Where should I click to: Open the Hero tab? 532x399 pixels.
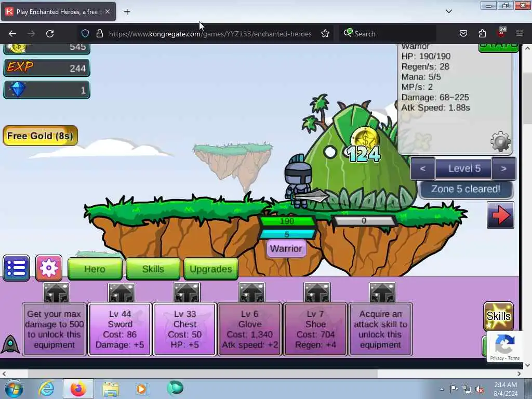(x=95, y=269)
